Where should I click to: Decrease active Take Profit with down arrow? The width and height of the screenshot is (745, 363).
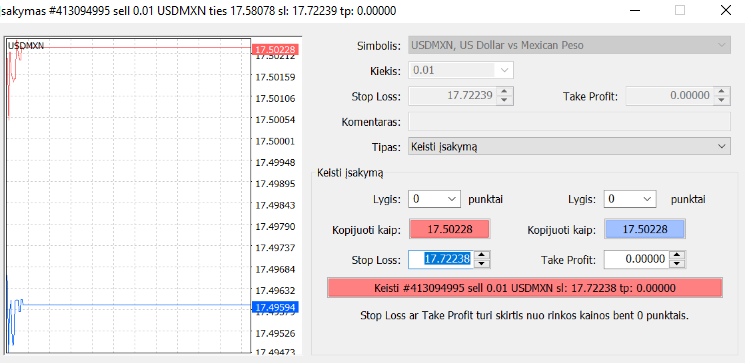click(x=678, y=264)
